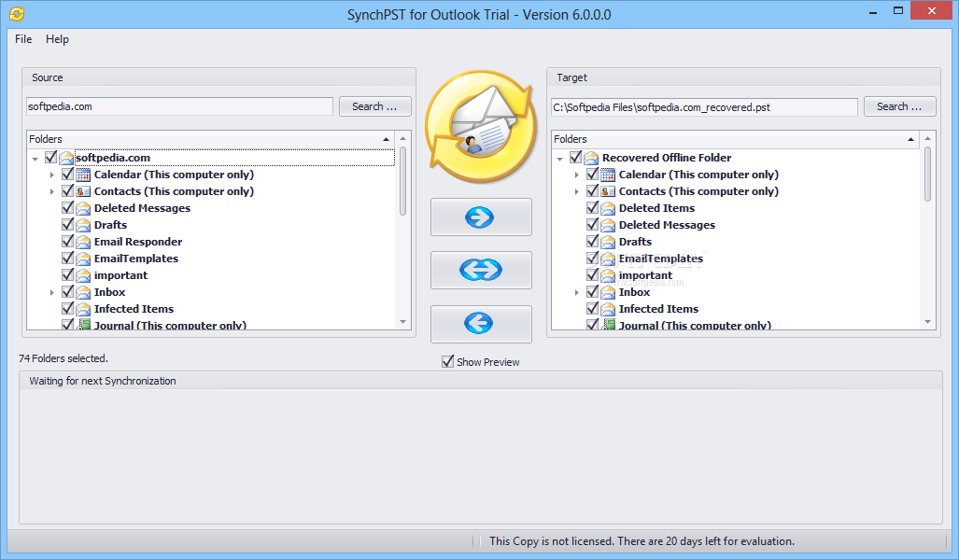Collapse softpedia.com root node in Source
Image resolution: width=959 pixels, height=560 pixels.
[35, 159]
